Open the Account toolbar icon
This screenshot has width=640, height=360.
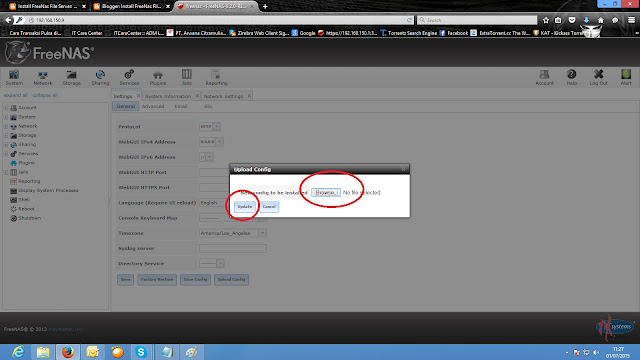544,77
